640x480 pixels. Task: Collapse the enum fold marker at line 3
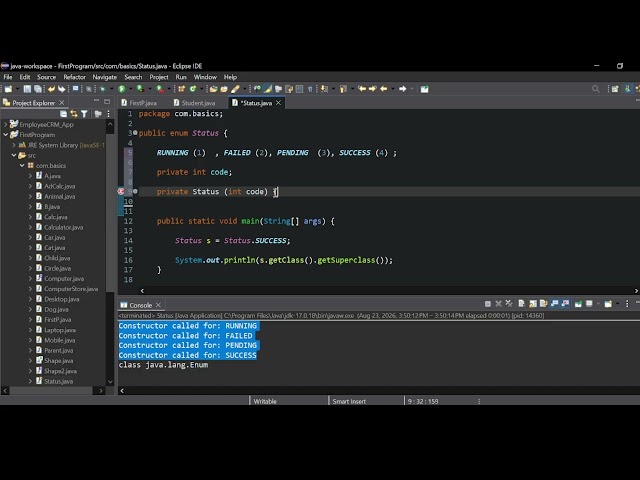point(135,133)
